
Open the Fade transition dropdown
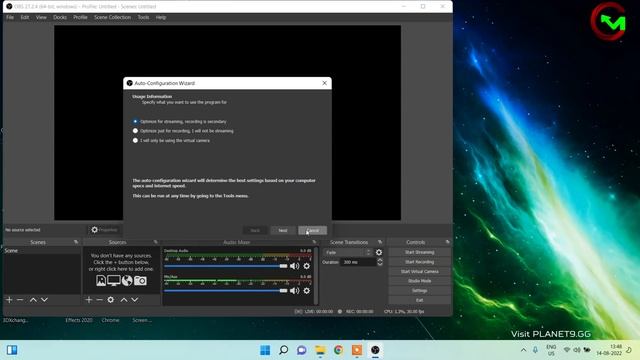pos(348,253)
